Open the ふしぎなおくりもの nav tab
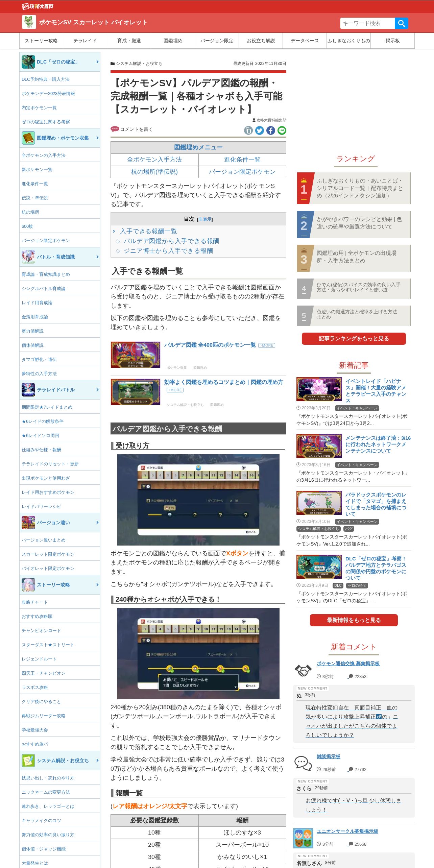434x868 pixels. 349,41
